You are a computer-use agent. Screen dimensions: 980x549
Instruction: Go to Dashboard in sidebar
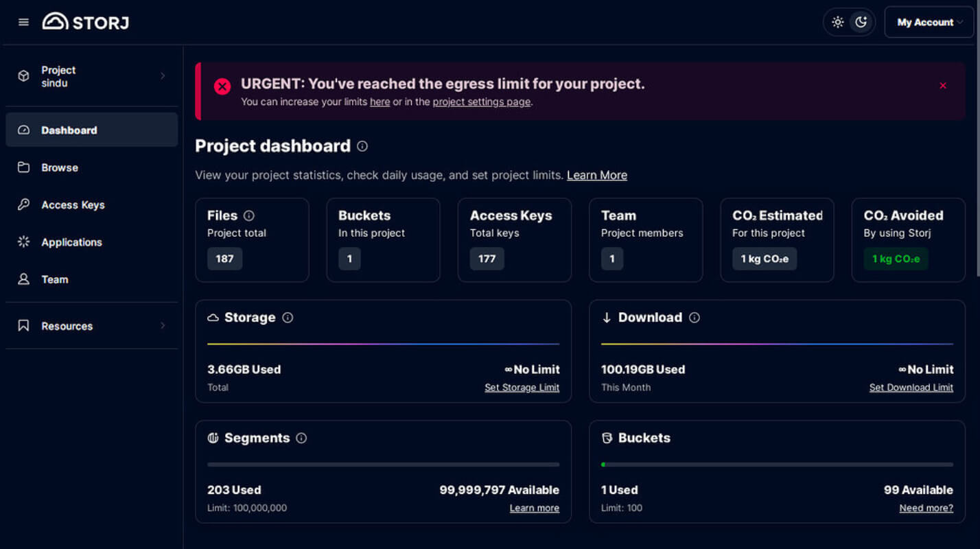92,130
